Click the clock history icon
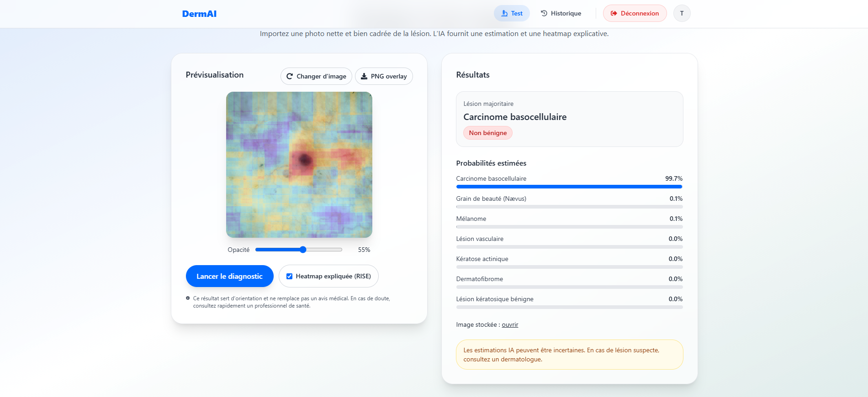The height and width of the screenshot is (397, 868). coord(544,13)
